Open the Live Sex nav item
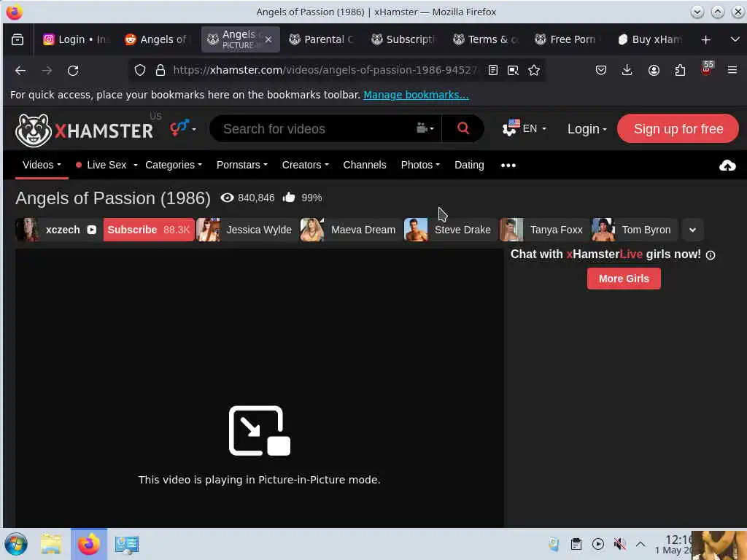This screenshot has height=560, width=747. [x=107, y=165]
